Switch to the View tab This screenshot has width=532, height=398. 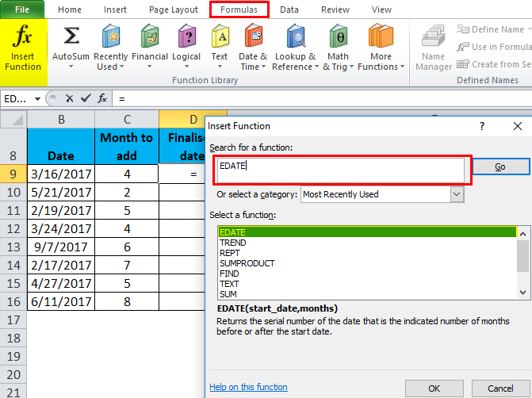(x=381, y=10)
